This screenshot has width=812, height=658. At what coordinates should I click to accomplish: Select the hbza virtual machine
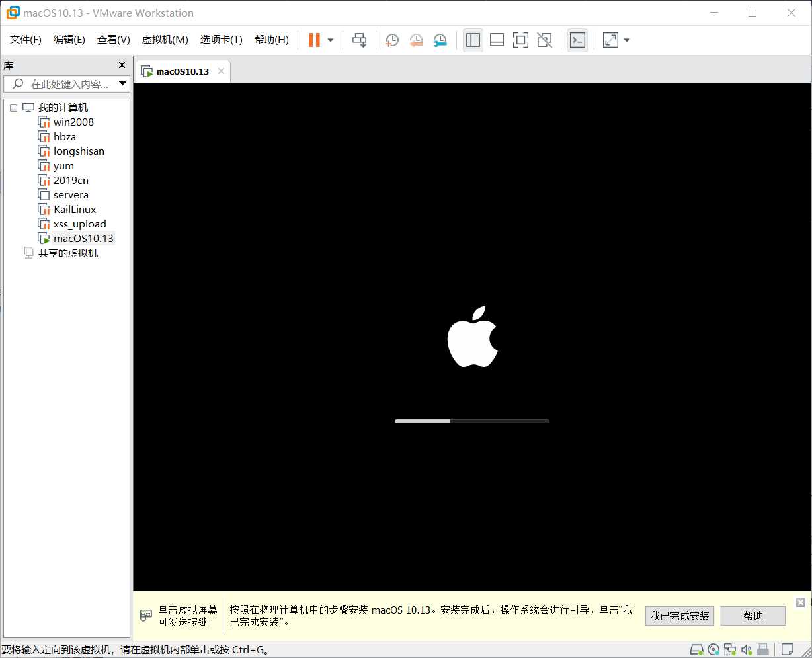(x=65, y=137)
